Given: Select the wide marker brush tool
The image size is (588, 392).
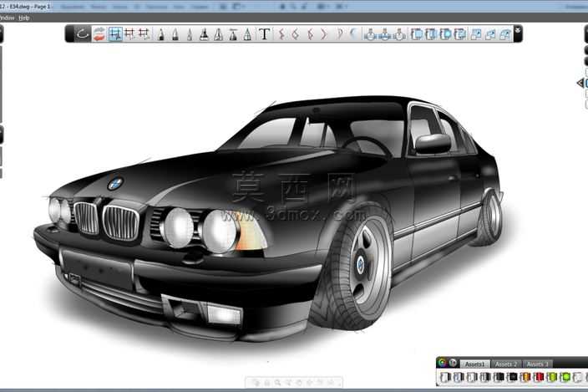Looking at the screenshot, I should (204, 34).
